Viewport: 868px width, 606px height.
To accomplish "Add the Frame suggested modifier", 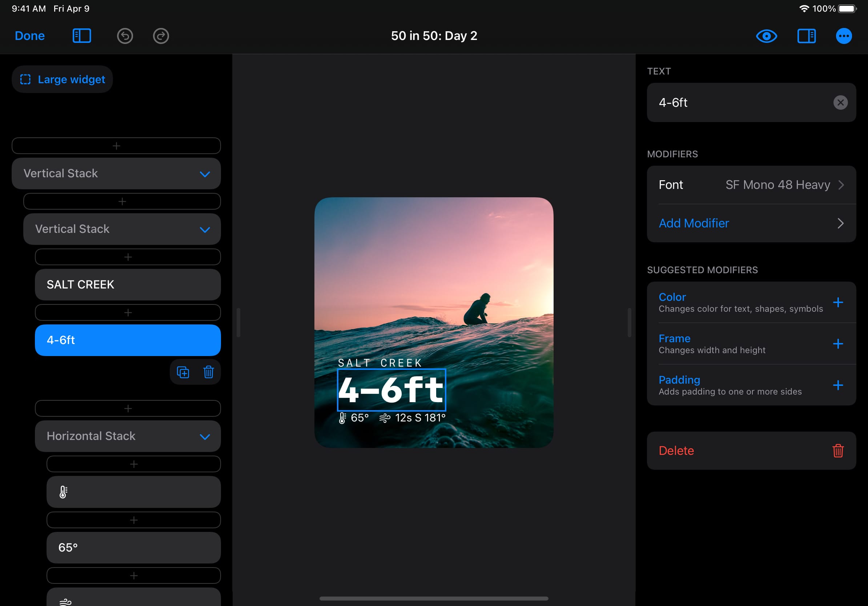I will coord(838,343).
